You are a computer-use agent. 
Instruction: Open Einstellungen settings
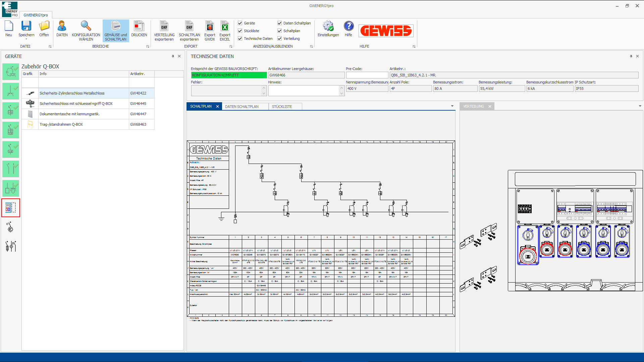[328, 29]
